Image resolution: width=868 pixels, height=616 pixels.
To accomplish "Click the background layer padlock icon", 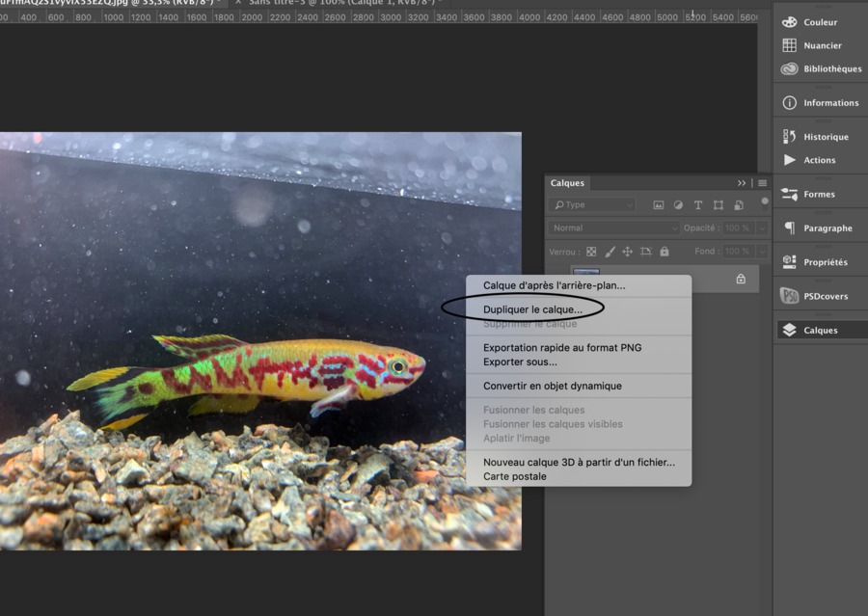I will pyautogui.click(x=741, y=279).
